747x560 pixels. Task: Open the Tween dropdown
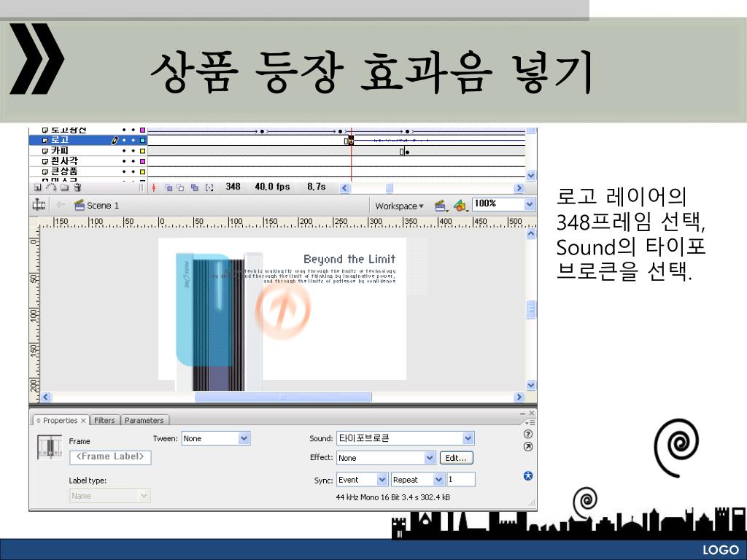click(x=216, y=438)
